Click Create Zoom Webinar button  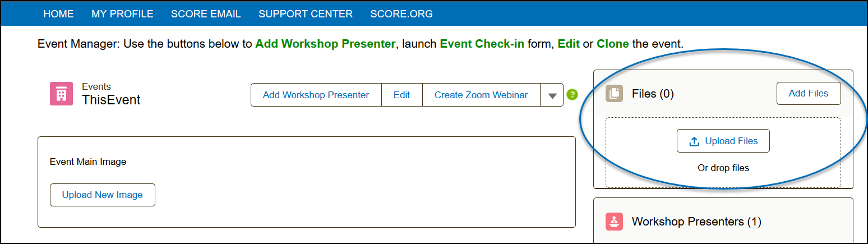pyautogui.click(x=481, y=95)
